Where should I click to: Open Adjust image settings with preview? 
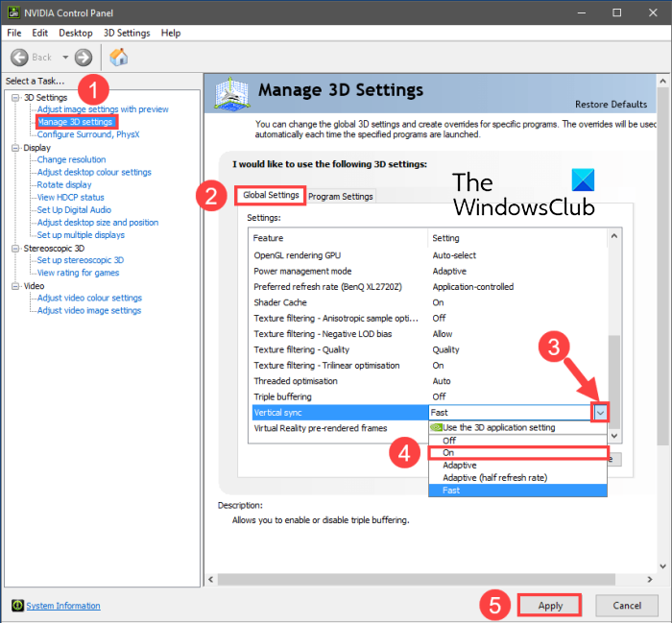click(x=103, y=109)
